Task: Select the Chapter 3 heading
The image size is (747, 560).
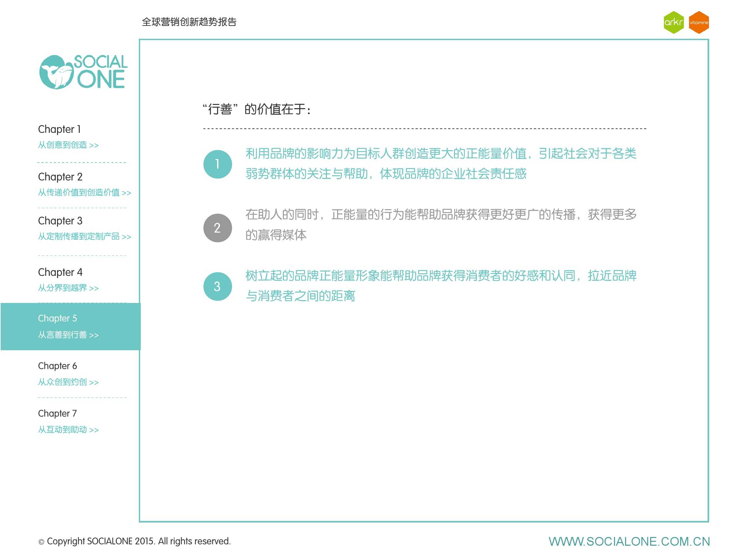Action: [60, 221]
